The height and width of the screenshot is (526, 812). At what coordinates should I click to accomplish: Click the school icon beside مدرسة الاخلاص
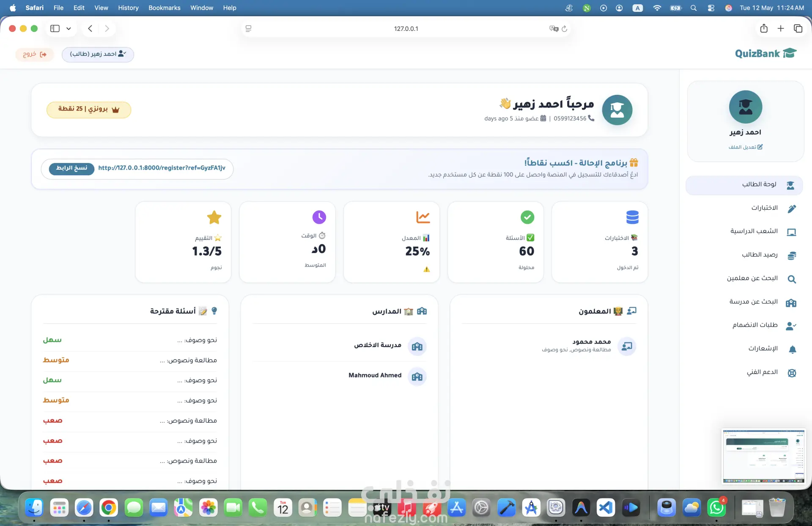(x=417, y=346)
